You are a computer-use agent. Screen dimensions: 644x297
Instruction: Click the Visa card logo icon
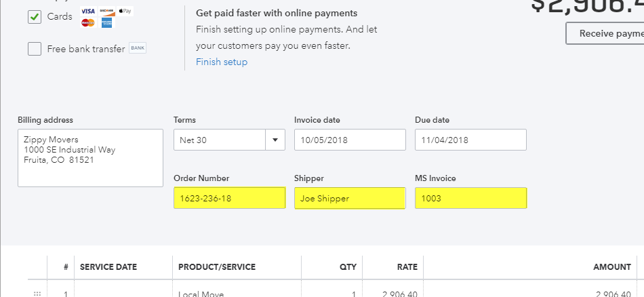point(87,12)
